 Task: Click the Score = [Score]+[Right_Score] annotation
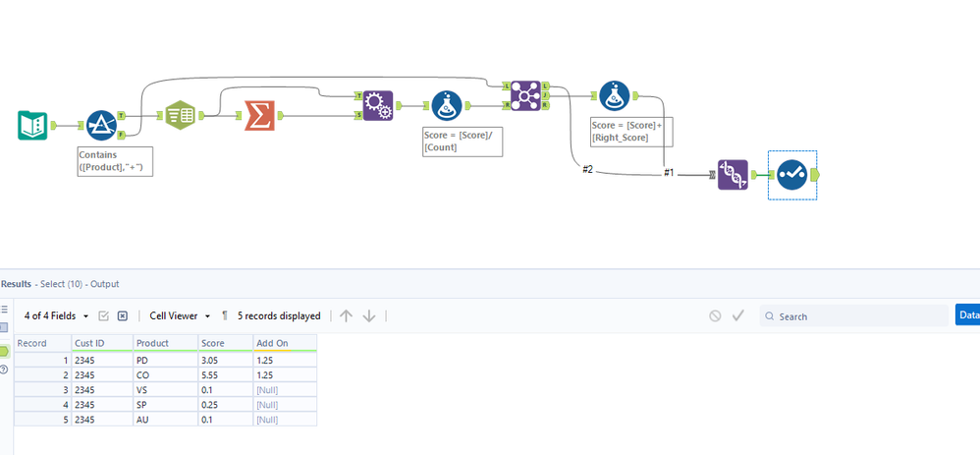631,132
